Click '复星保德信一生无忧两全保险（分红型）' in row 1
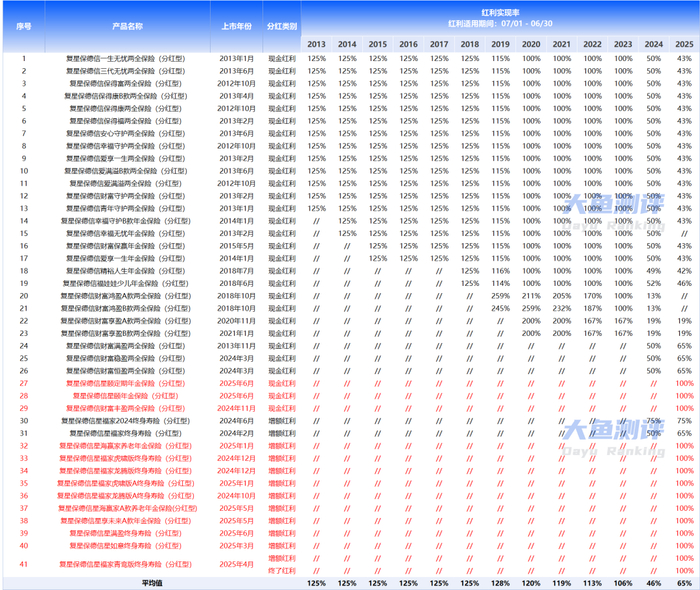 pos(125,58)
